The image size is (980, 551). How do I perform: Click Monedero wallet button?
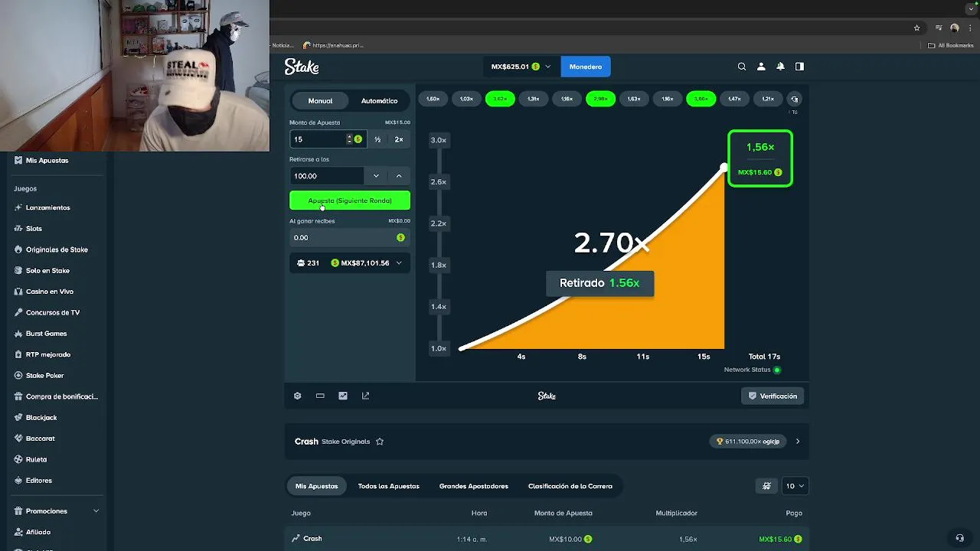(x=586, y=67)
